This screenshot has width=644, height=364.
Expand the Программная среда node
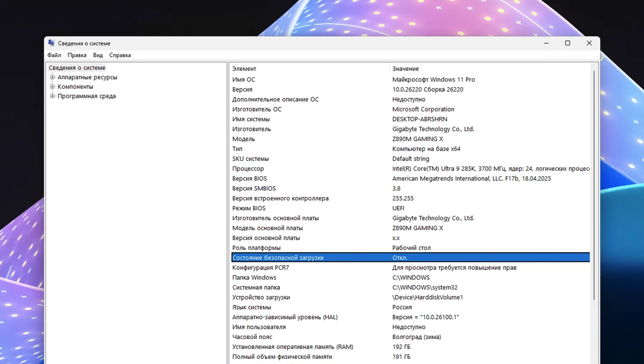[52, 96]
